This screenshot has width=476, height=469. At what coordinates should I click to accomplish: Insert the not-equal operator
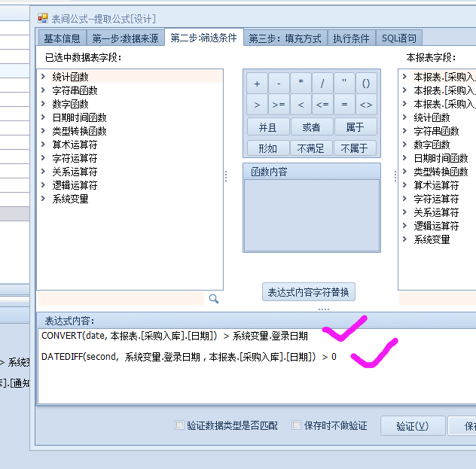pos(366,105)
